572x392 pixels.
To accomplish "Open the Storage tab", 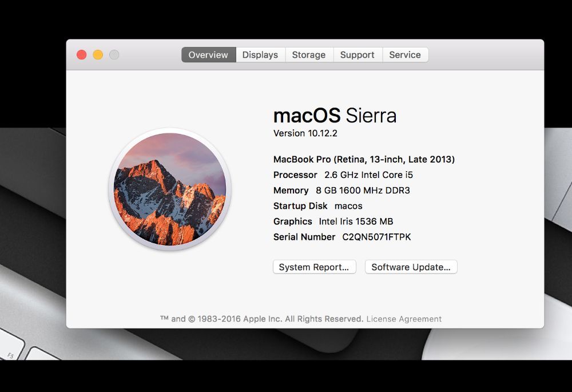I will pos(309,55).
